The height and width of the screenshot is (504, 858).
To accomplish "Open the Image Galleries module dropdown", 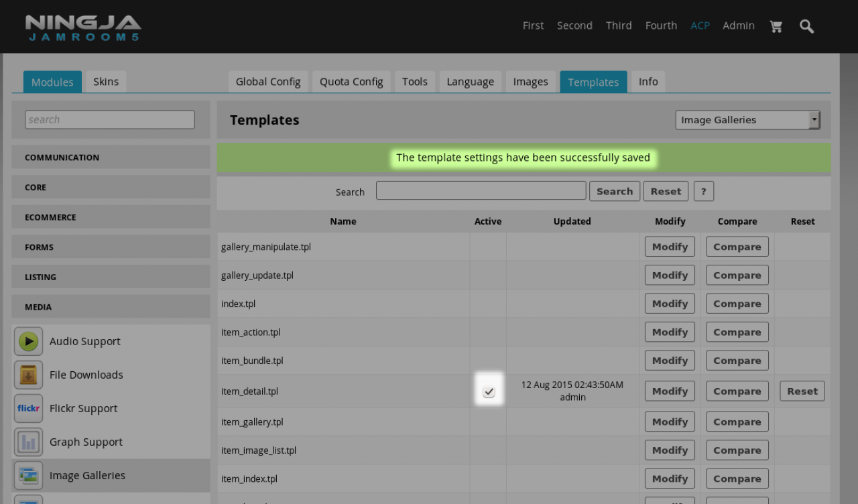I will pos(747,120).
